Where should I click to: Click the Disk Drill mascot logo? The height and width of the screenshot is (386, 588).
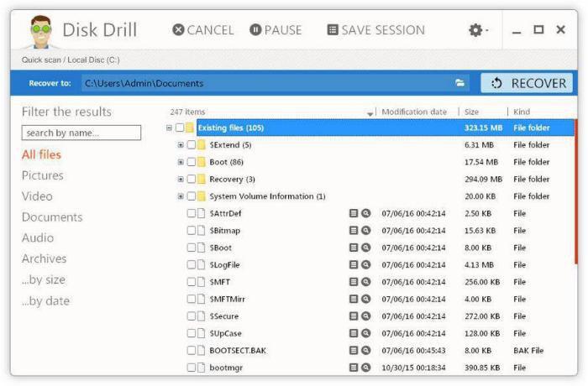click(x=40, y=32)
